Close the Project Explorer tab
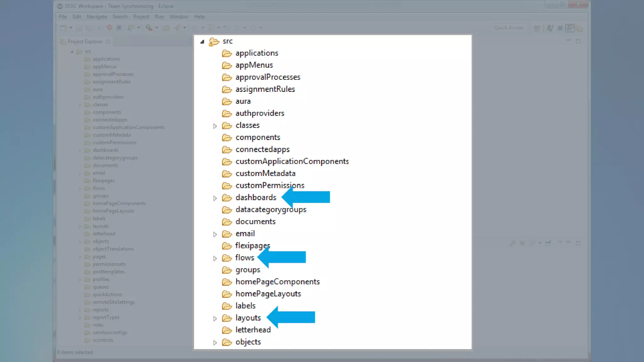The height and width of the screenshot is (362, 644). pos(108,41)
